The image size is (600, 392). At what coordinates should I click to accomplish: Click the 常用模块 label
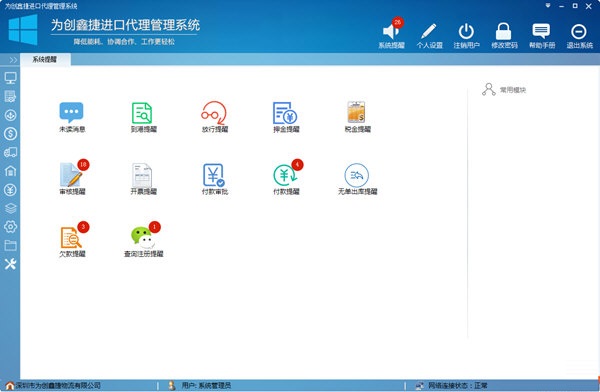coord(513,90)
